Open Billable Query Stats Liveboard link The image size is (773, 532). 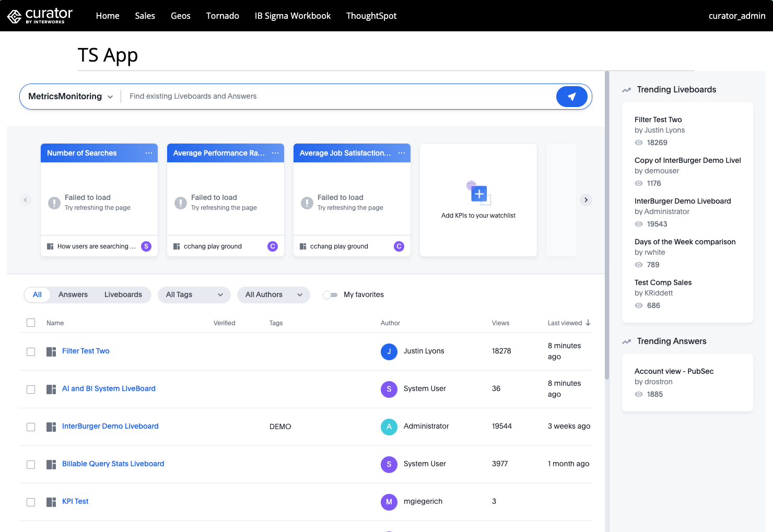(x=113, y=464)
